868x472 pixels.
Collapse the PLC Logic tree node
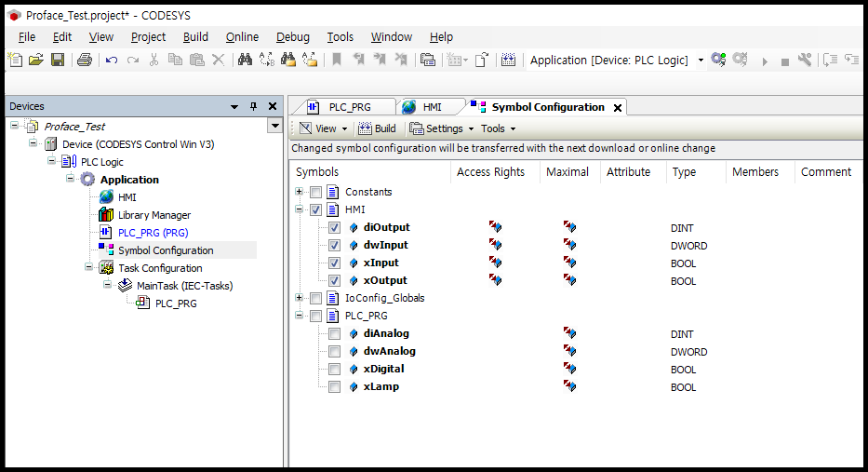pyautogui.click(x=51, y=161)
